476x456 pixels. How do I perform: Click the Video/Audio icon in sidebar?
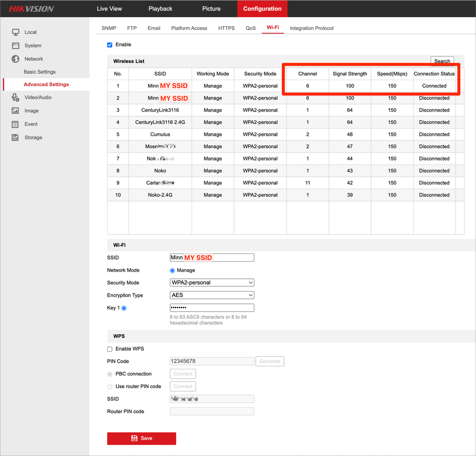click(15, 97)
